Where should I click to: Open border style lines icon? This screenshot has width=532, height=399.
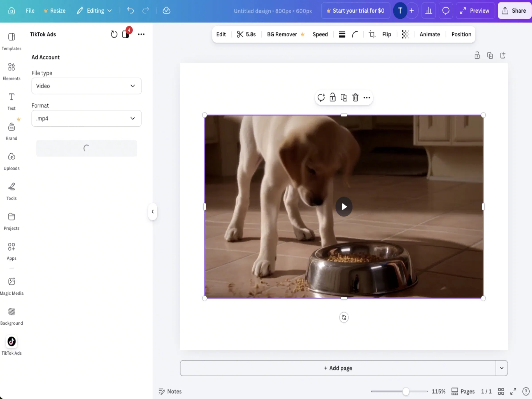342,34
